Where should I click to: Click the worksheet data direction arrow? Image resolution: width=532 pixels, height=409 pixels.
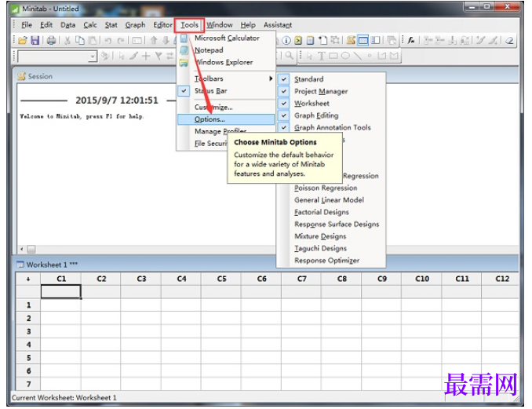[x=28, y=279]
